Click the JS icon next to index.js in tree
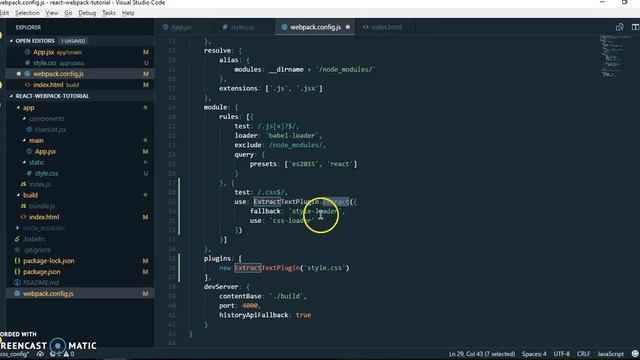The height and width of the screenshot is (360, 640). point(23,184)
